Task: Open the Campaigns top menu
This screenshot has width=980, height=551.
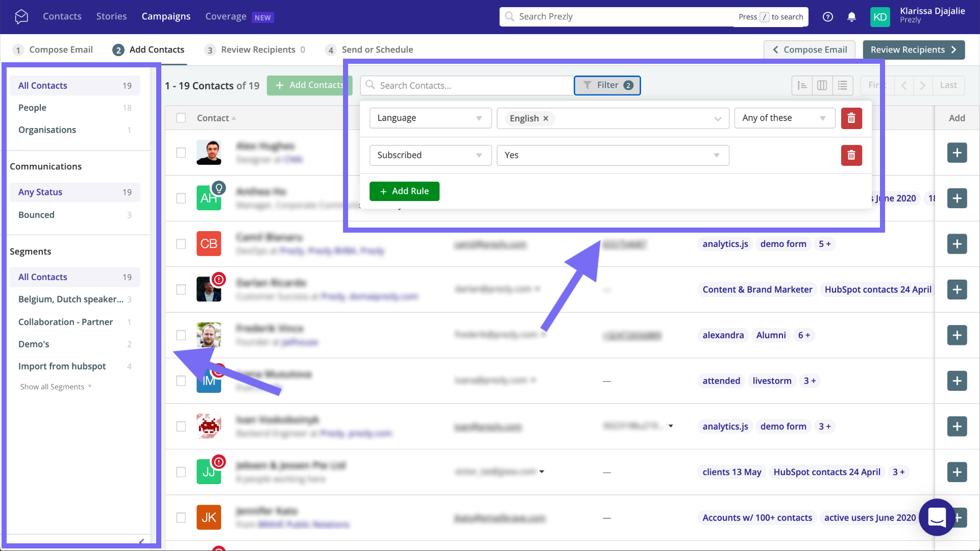Action: click(166, 16)
